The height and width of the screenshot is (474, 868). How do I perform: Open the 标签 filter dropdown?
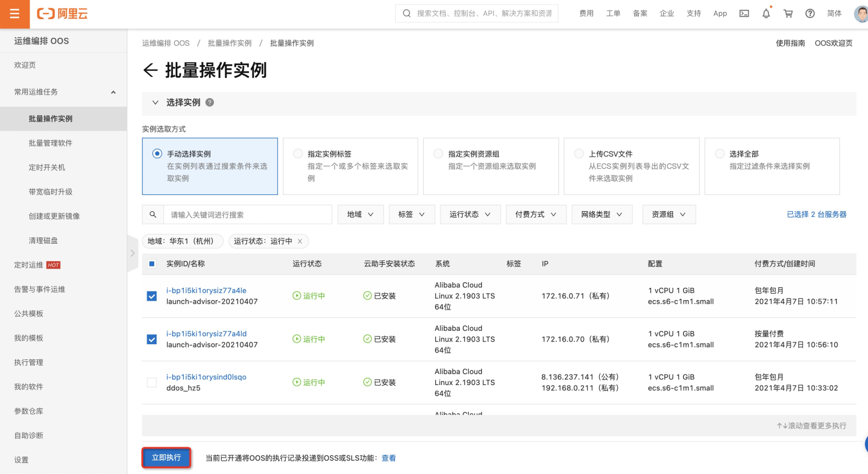point(411,215)
